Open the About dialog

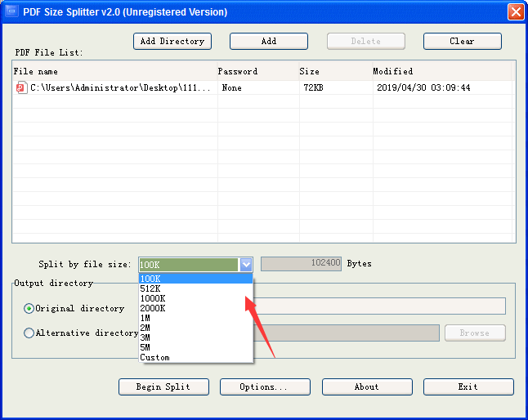[x=367, y=386]
